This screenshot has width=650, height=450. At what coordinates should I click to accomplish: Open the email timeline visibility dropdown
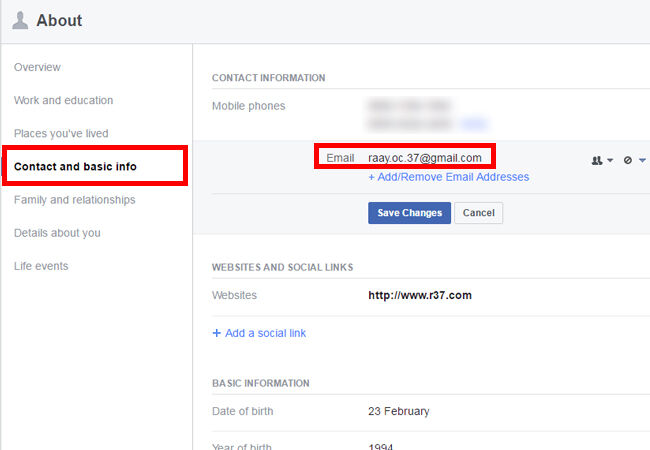(635, 160)
